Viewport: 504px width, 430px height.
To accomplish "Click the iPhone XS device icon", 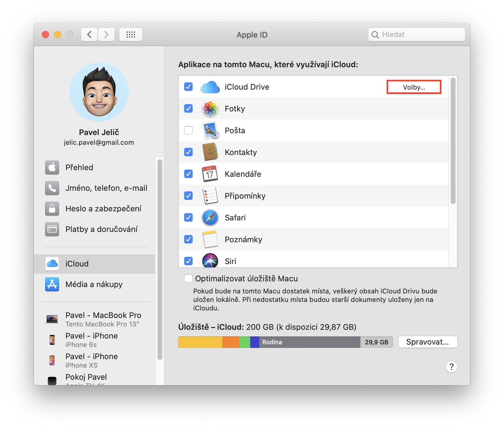I will [x=52, y=360].
